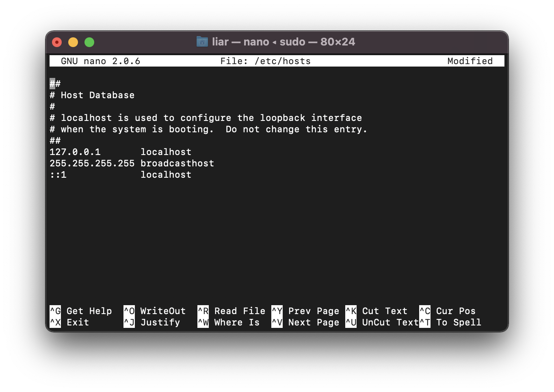This screenshot has height=392, width=554.
Task: Click the ^J Justify shortcut
Action: [152, 322]
